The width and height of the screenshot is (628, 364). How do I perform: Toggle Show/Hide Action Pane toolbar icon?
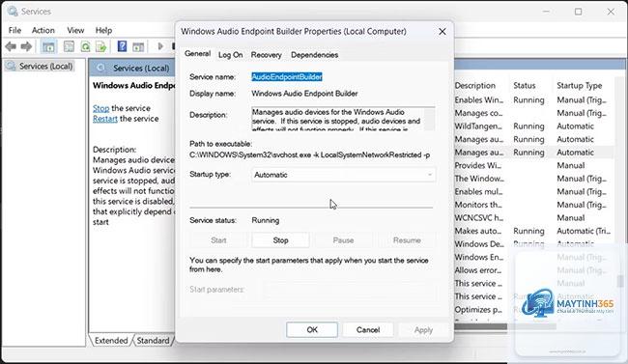coord(138,47)
